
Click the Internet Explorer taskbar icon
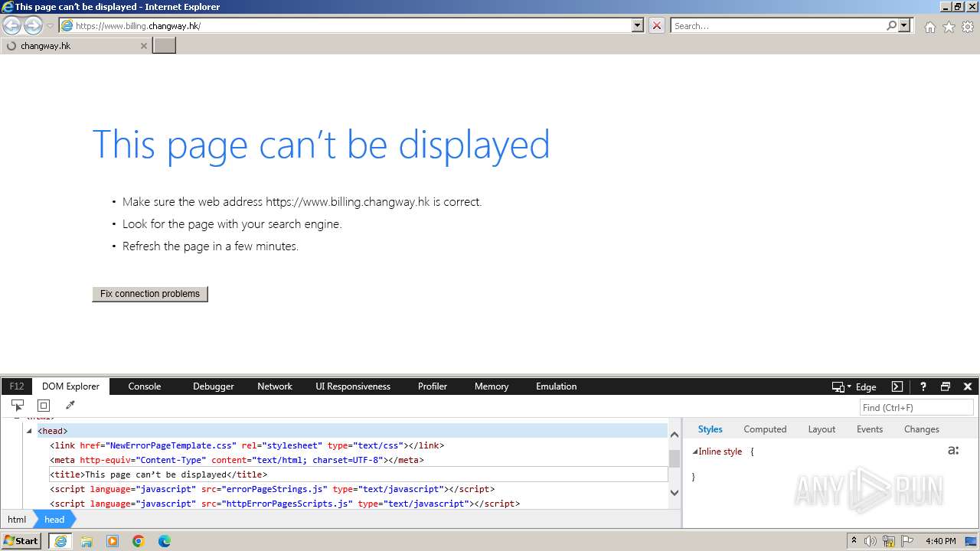tap(60, 541)
